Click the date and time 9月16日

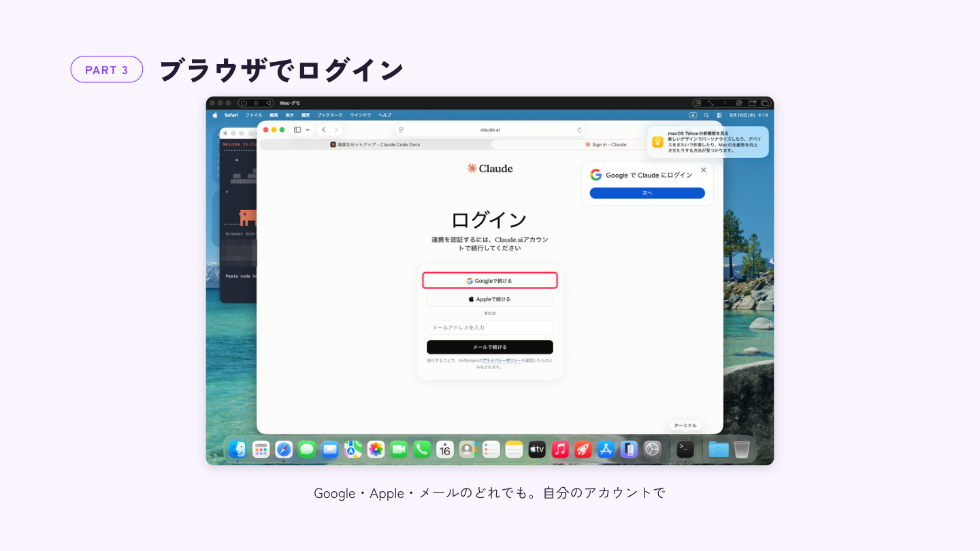[749, 115]
